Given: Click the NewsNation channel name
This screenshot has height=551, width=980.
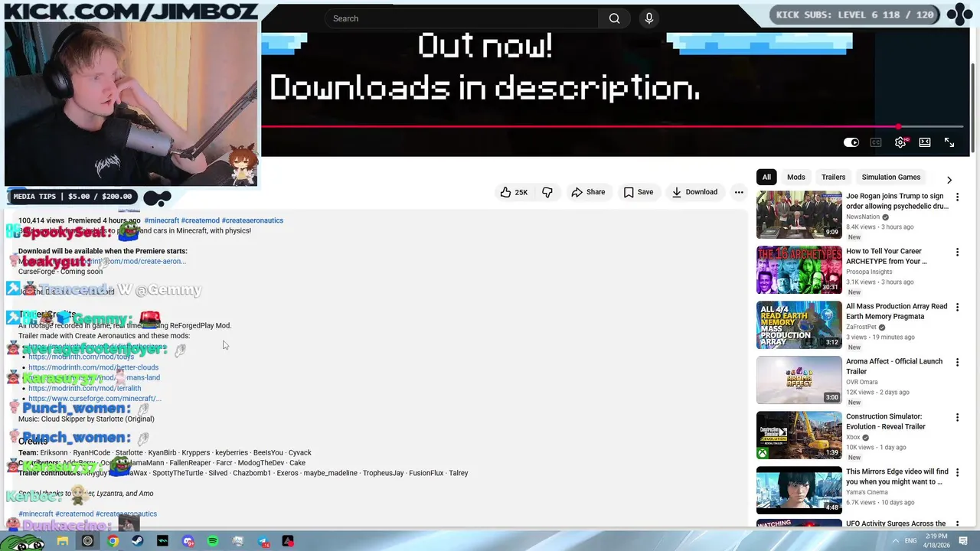Looking at the screenshot, I should (x=862, y=217).
